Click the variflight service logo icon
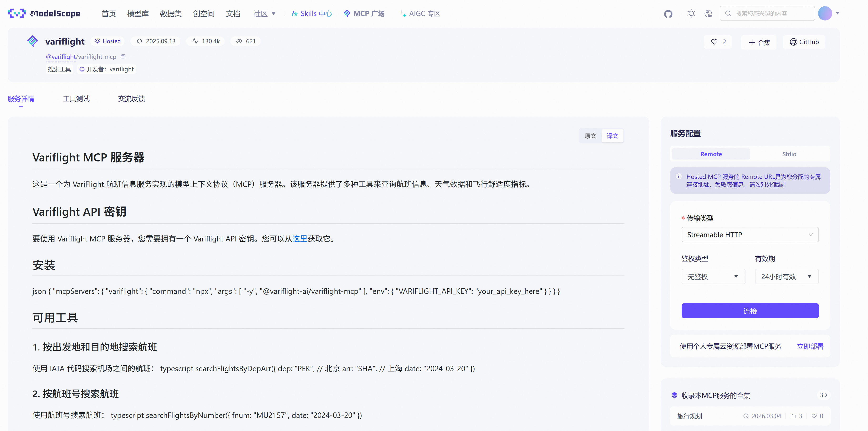 click(32, 41)
